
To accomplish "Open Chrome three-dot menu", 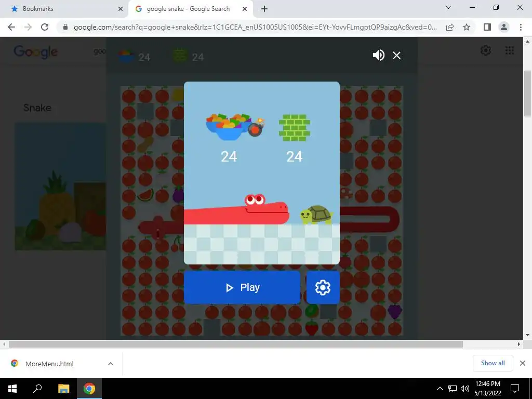I will [x=521, y=27].
